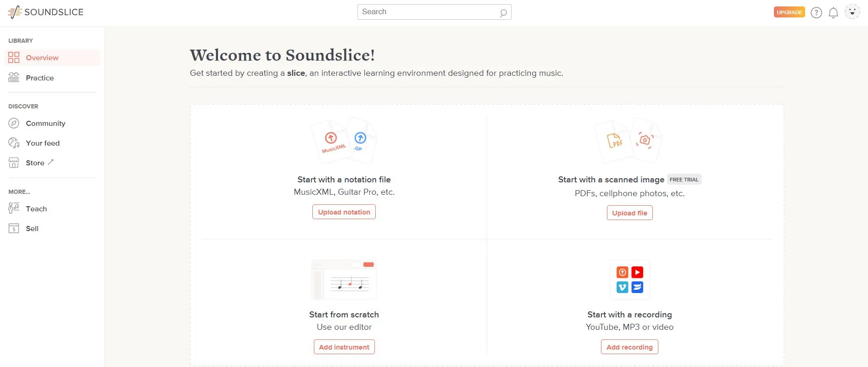Click inside the Search field
Image resolution: width=868 pixels, height=367 pixels.
point(434,11)
